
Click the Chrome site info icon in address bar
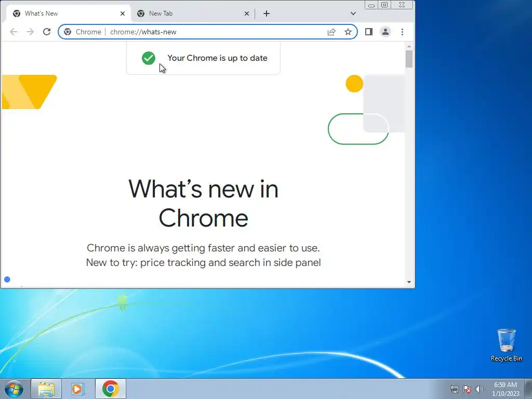point(68,32)
